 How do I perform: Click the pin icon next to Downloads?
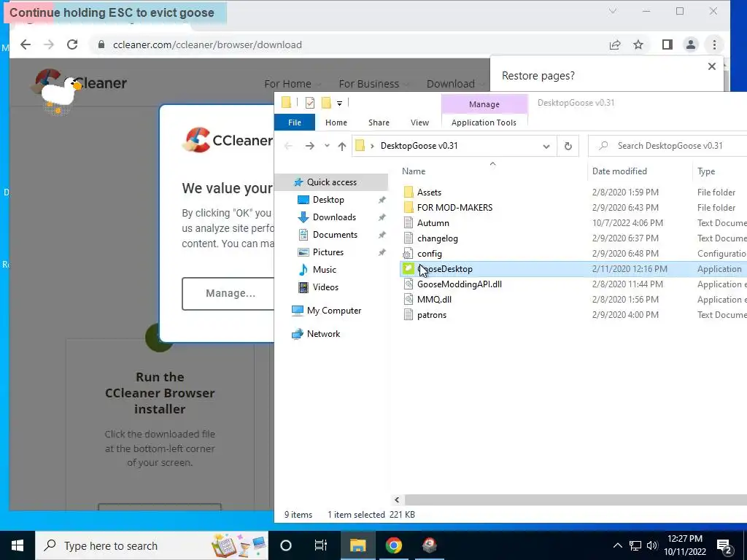coord(382,217)
